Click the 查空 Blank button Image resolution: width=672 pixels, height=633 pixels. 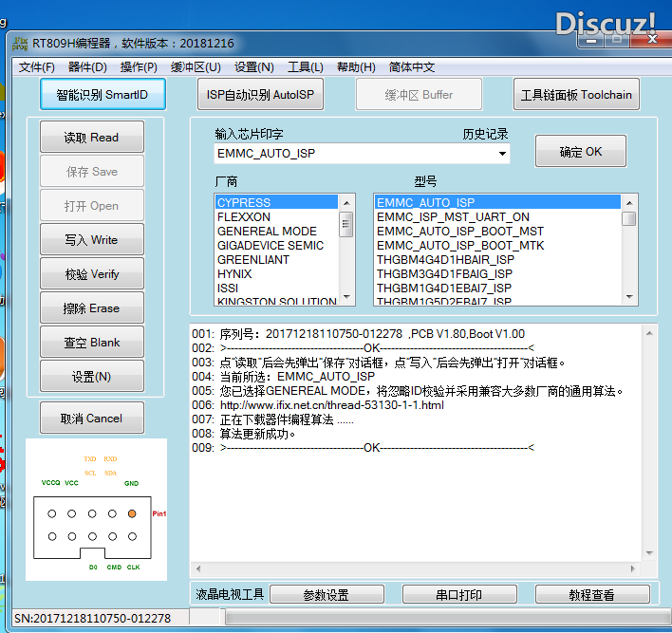pyautogui.click(x=92, y=343)
